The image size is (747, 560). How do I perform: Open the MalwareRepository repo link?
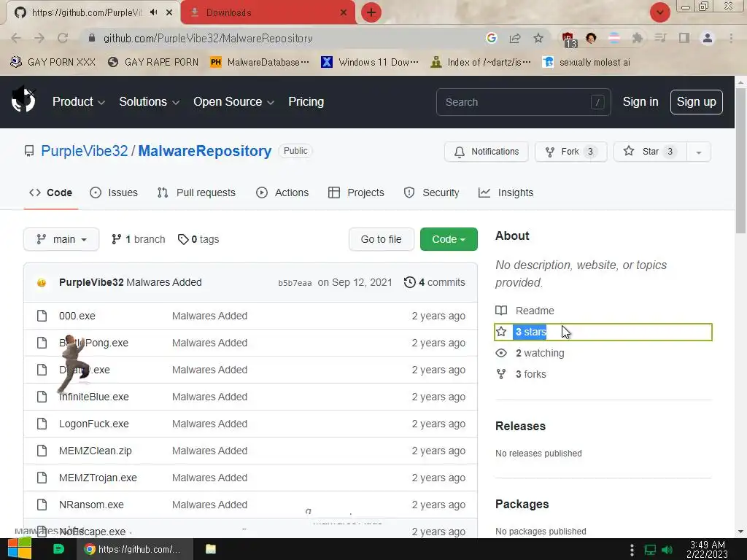coord(205,151)
